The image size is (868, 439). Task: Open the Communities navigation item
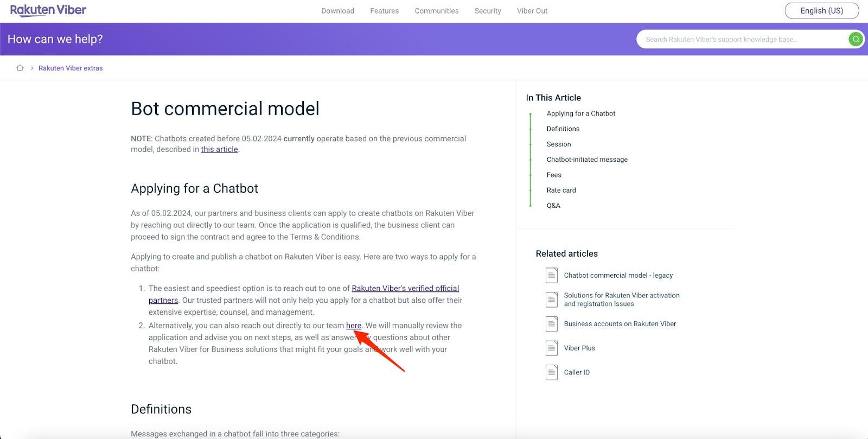click(x=436, y=11)
